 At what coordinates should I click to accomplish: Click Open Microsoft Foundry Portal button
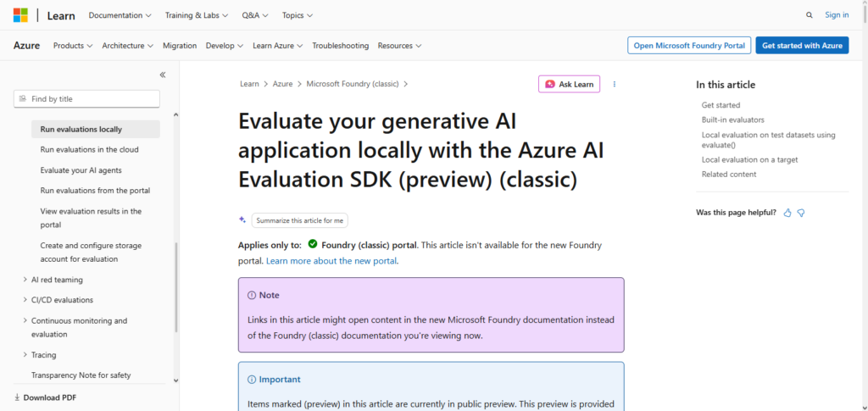click(x=689, y=46)
